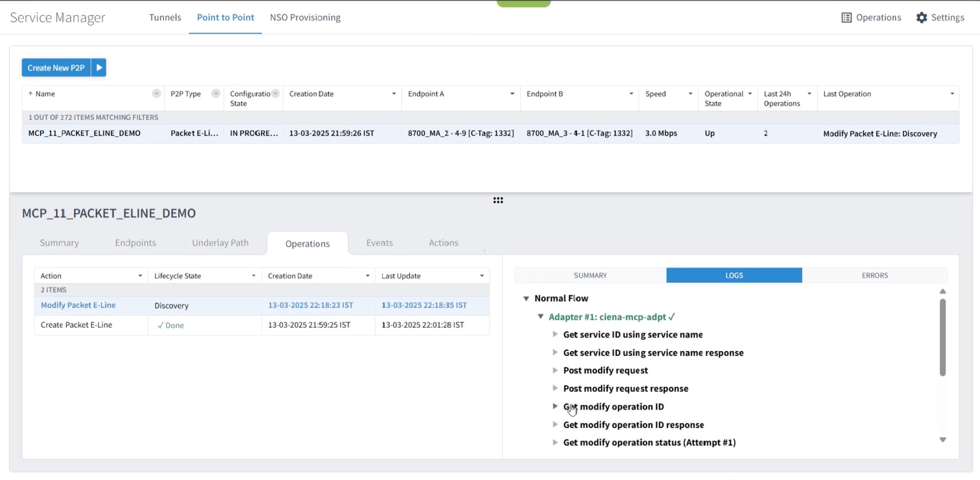Open the Operations list icon in header
The width and height of the screenshot is (980, 480).
[x=846, y=18]
